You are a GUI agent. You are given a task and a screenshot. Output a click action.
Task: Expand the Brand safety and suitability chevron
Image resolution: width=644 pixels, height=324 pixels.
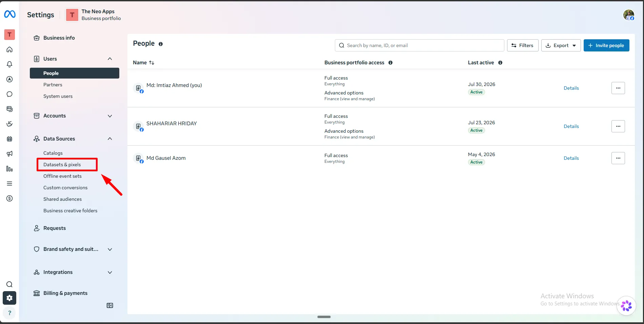110,249
